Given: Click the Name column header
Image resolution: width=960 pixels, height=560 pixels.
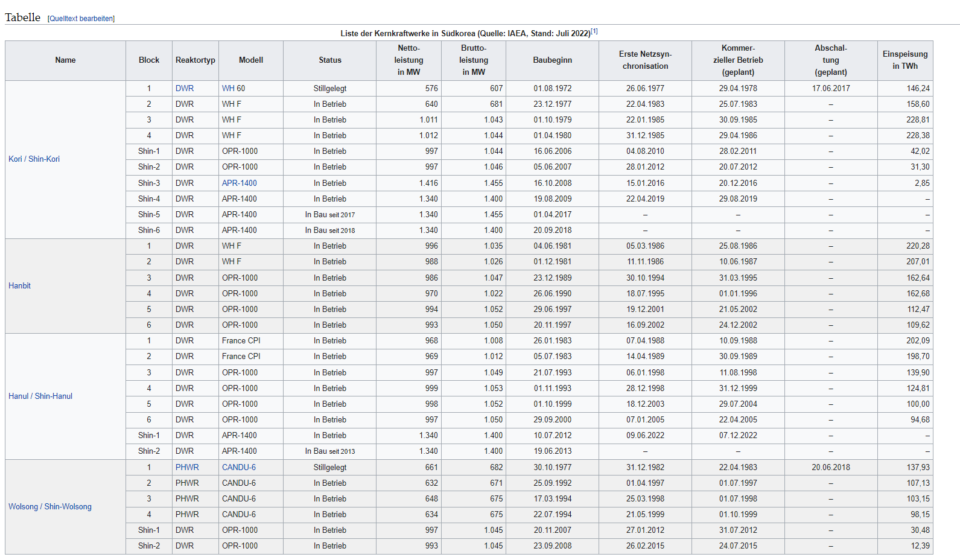Looking at the screenshot, I should tap(65, 60).
